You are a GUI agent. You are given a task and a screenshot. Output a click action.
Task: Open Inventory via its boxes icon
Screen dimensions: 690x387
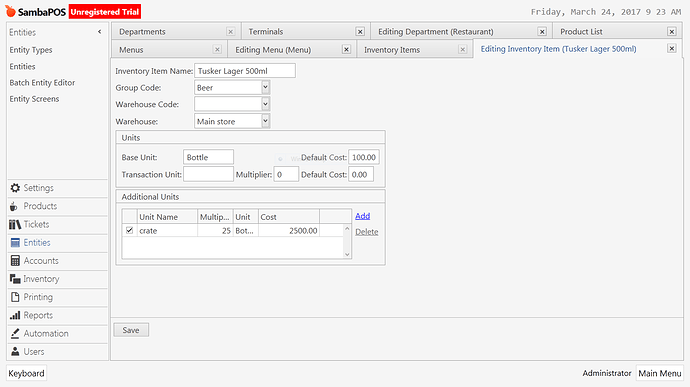(x=15, y=279)
